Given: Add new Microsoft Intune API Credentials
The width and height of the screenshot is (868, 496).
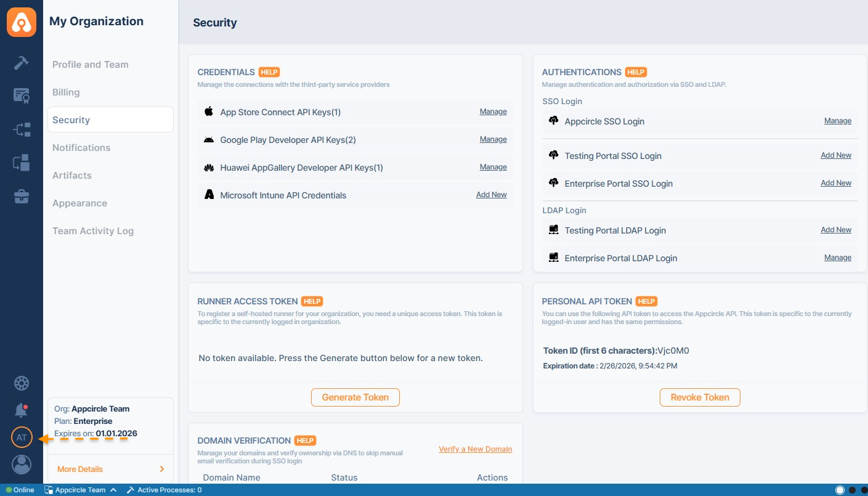Looking at the screenshot, I should [491, 195].
